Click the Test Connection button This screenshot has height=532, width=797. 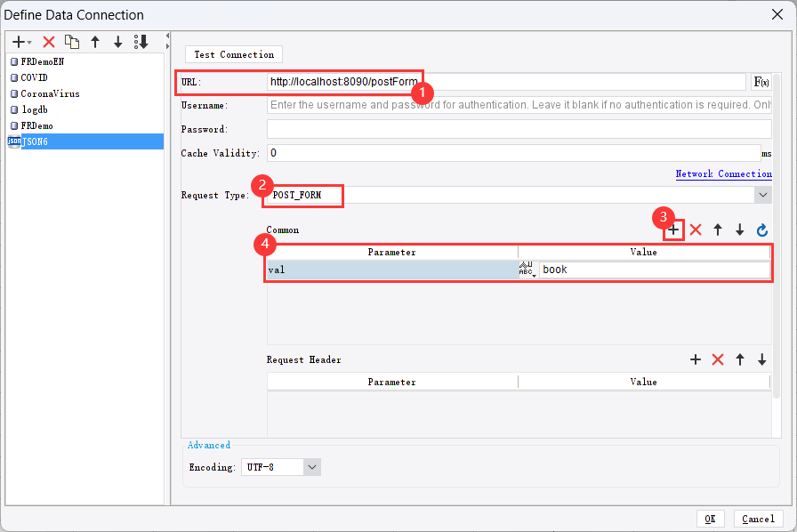pyautogui.click(x=233, y=54)
